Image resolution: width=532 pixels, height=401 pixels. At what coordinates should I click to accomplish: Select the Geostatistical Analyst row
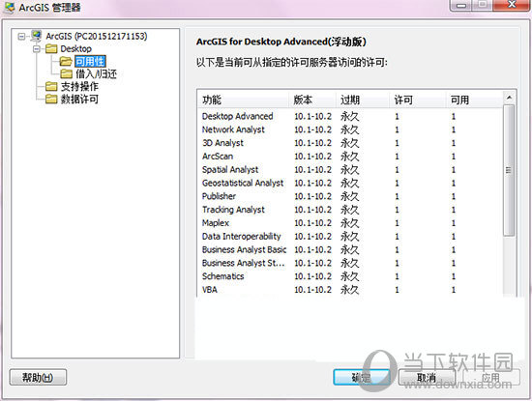(350, 183)
